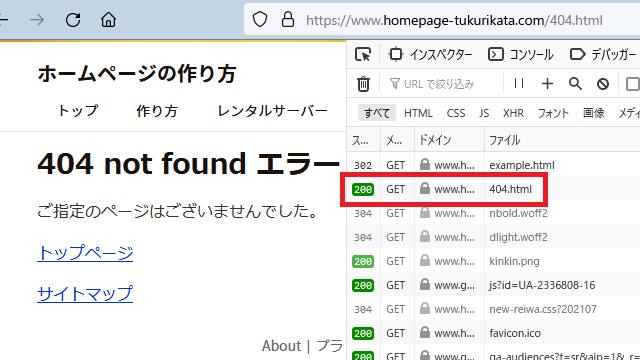
Task: Sort by the ドメイン column header
Action: point(449,140)
